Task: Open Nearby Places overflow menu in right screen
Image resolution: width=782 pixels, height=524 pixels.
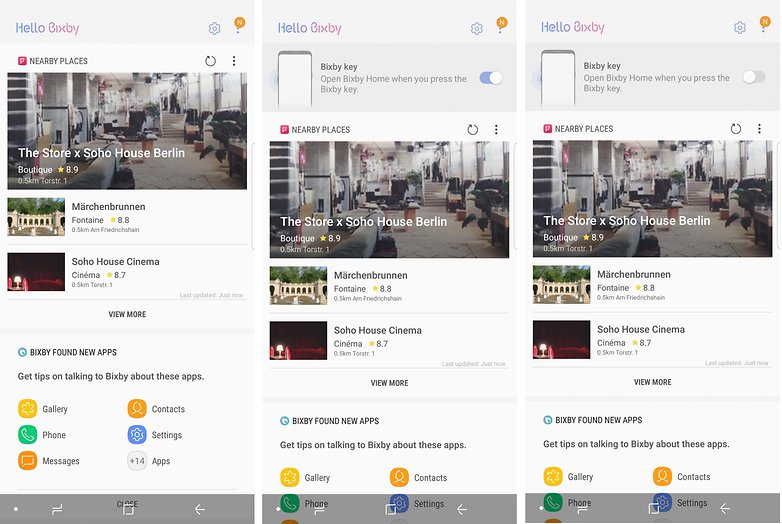Action: (x=759, y=129)
